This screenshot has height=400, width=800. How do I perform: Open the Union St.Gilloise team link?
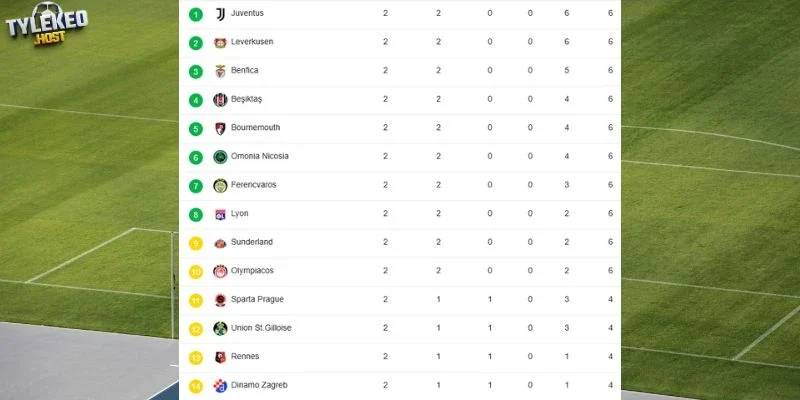tap(261, 328)
